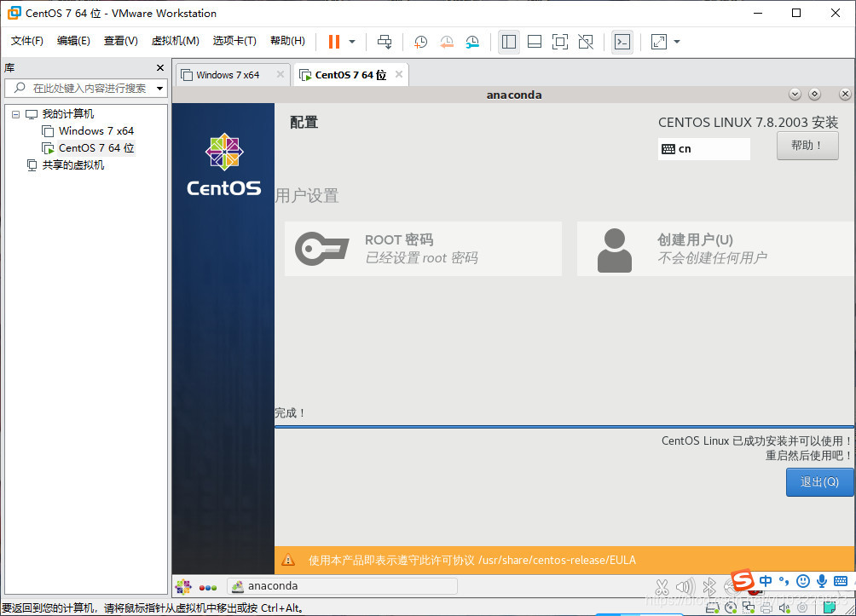Close the CentOS 7 64 位 tab
The width and height of the screenshot is (856, 616).
click(399, 74)
